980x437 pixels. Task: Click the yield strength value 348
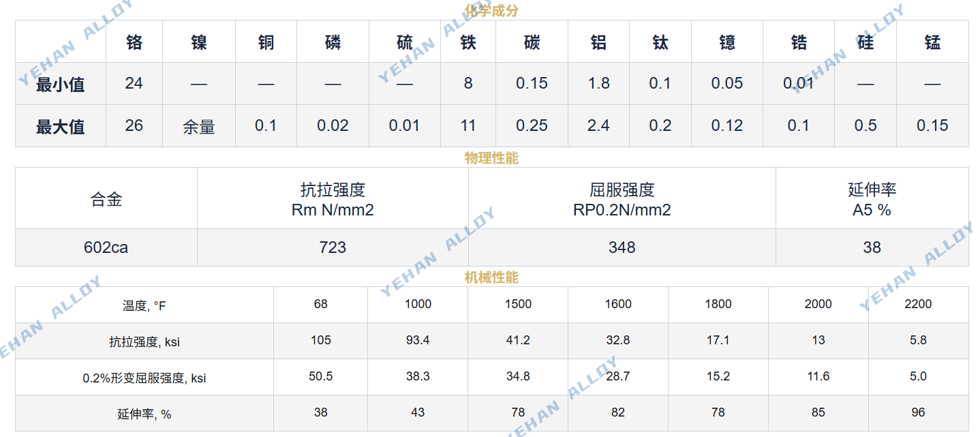622,247
